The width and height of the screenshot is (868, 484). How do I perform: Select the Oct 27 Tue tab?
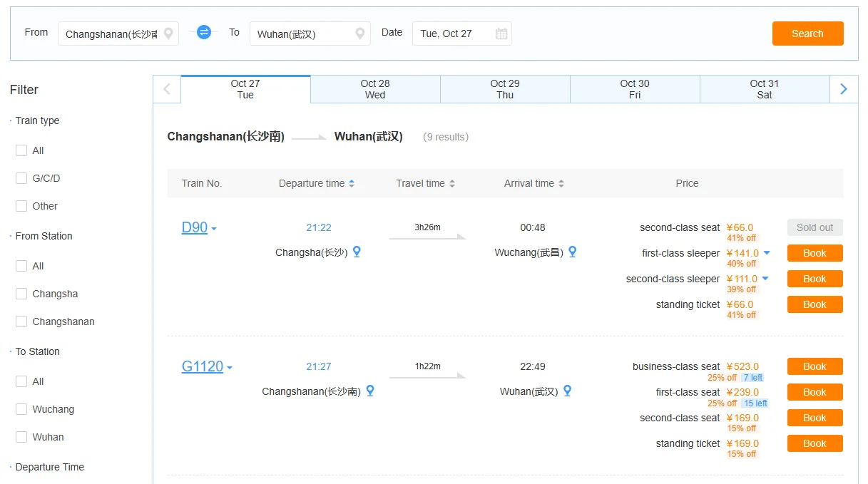point(245,89)
